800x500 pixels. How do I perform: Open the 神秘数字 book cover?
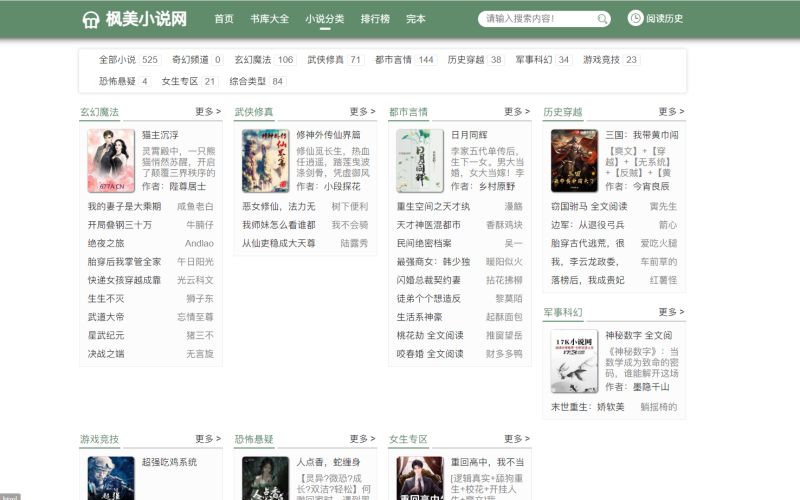(x=574, y=361)
